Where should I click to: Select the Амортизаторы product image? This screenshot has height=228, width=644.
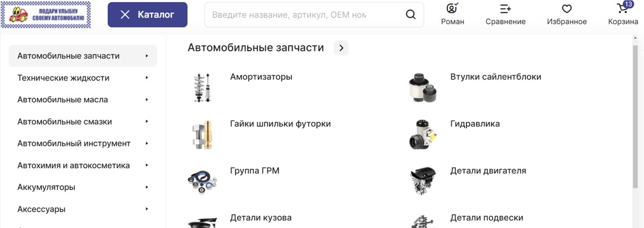pos(202,87)
